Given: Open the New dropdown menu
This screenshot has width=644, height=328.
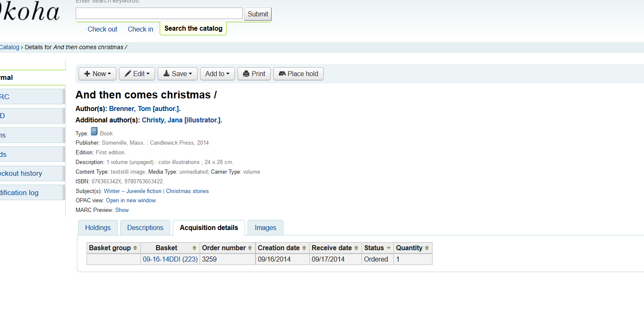Looking at the screenshot, I should point(98,74).
